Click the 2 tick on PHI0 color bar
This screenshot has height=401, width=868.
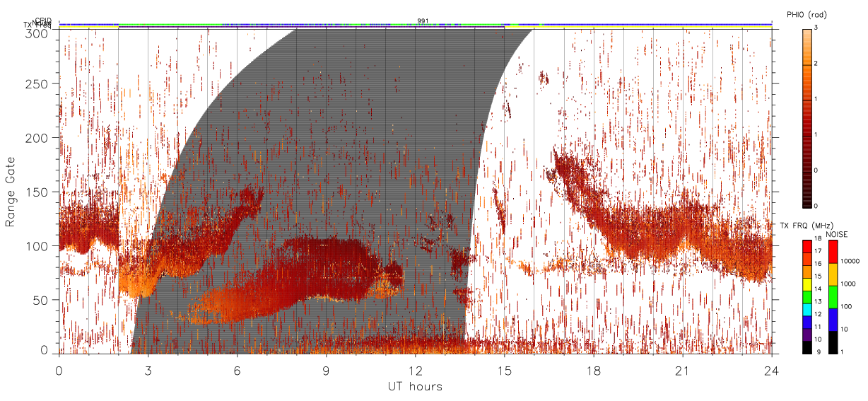click(815, 64)
